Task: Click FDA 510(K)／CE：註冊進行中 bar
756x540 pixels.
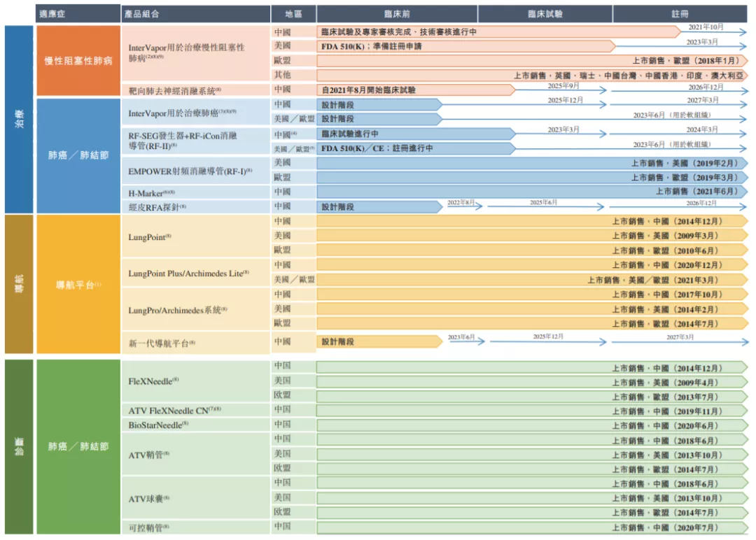Action: 416,148
